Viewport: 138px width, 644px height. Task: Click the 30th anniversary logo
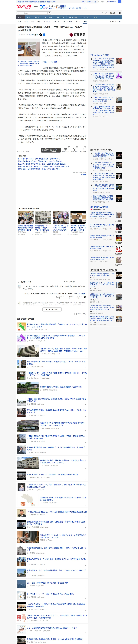tap(44, 7)
